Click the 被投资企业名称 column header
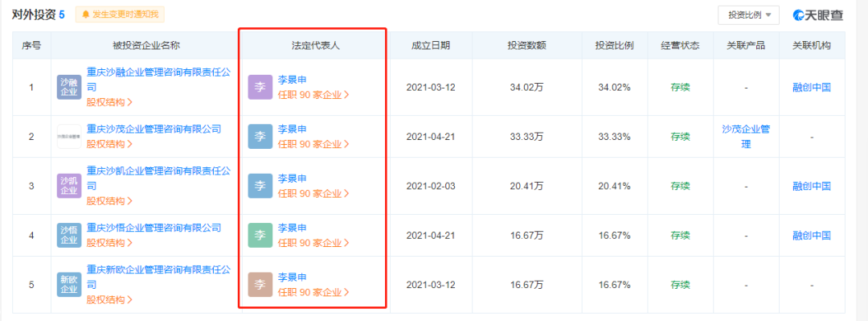 pyautogui.click(x=146, y=46)
